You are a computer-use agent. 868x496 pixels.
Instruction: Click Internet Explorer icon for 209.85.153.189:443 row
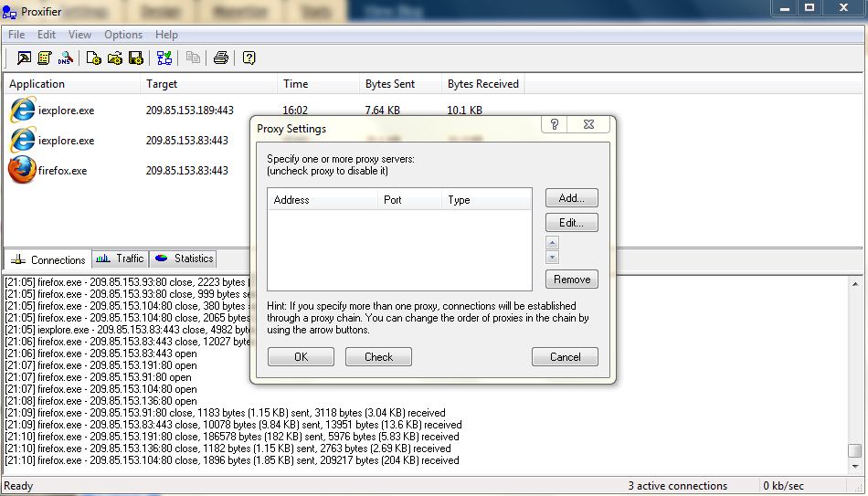coord(22,110)
